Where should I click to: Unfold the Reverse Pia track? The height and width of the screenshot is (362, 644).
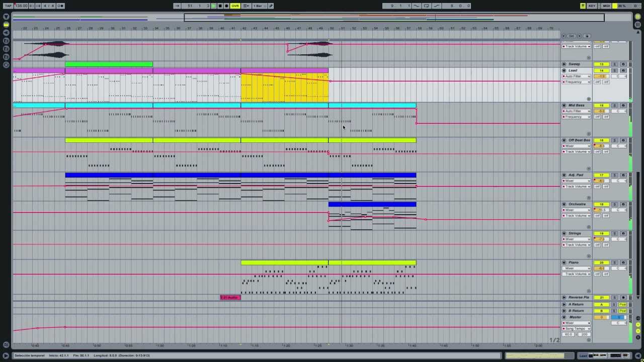pos(564,298)
